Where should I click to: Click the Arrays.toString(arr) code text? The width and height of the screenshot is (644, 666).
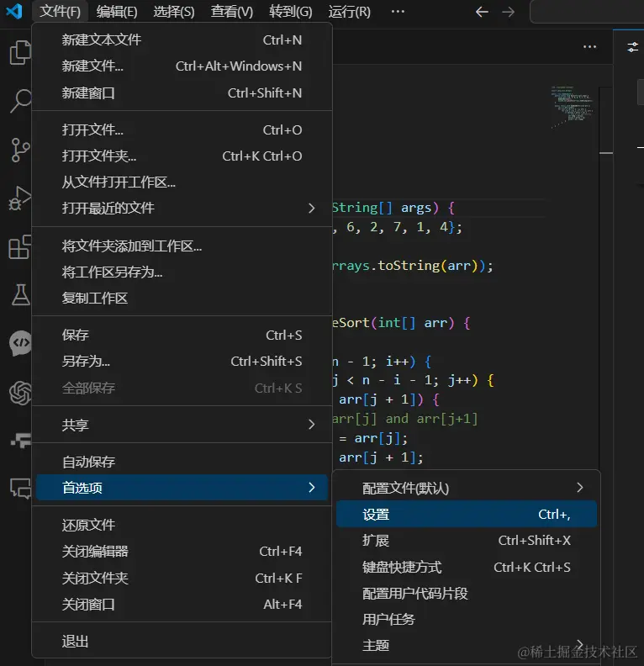[412, 266]
